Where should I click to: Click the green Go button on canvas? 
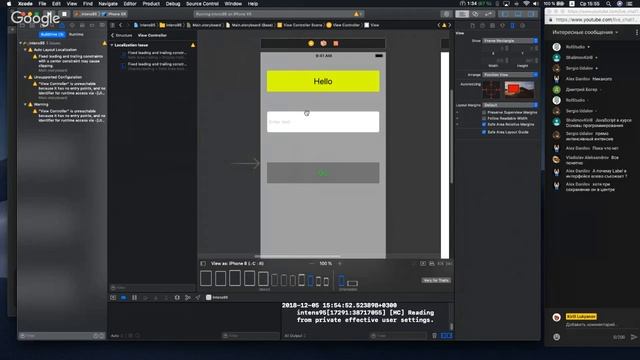click(323, 173)
